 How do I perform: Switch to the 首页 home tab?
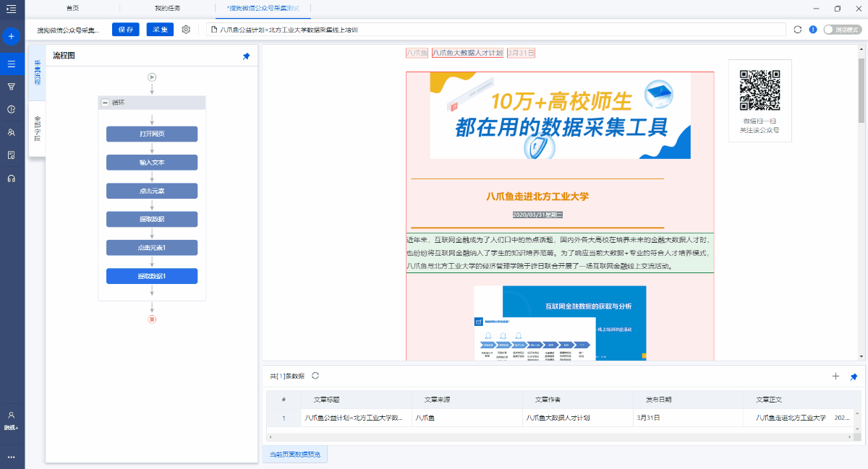[72, 8]
